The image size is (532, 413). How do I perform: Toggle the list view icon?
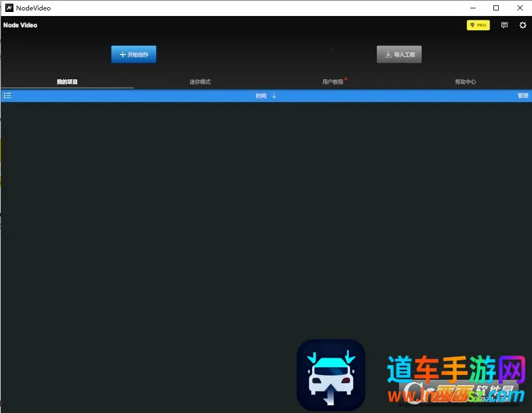(x=7, y=96)
